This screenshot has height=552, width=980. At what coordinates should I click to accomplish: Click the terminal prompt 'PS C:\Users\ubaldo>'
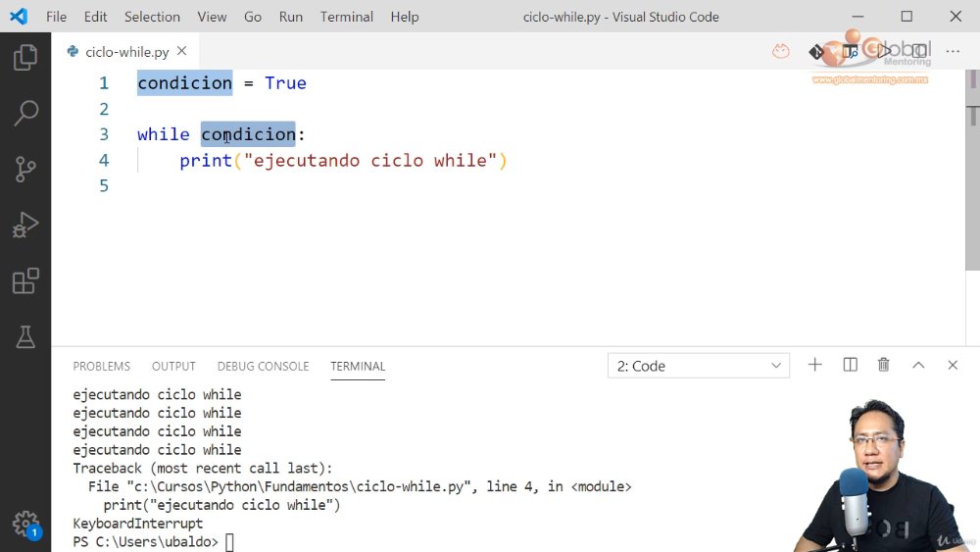(146, 541)
